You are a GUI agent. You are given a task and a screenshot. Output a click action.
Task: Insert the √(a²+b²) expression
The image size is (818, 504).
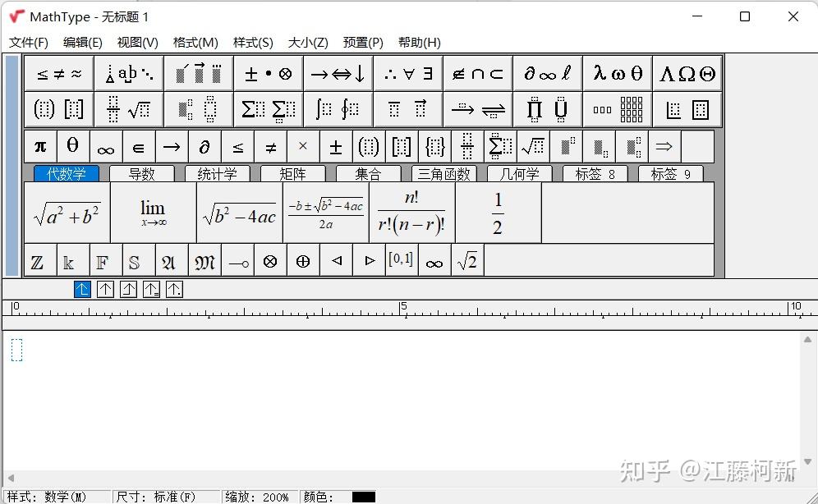67,213
